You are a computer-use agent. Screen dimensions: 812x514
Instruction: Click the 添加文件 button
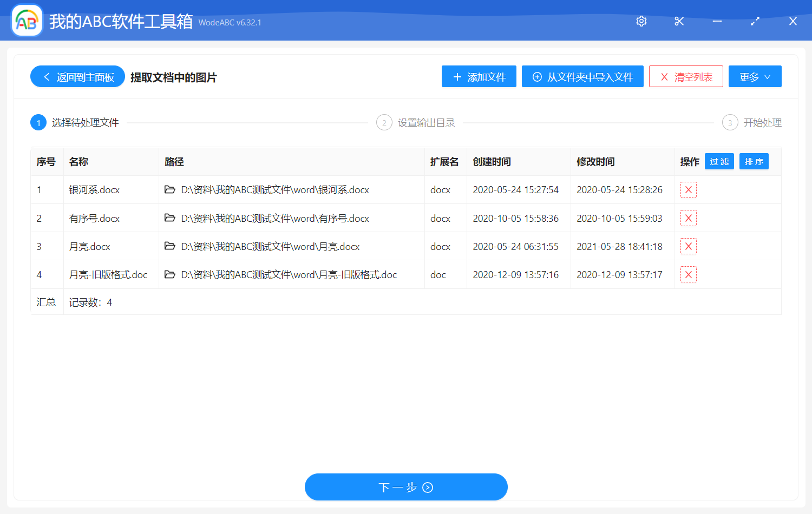tap(479, 76)
